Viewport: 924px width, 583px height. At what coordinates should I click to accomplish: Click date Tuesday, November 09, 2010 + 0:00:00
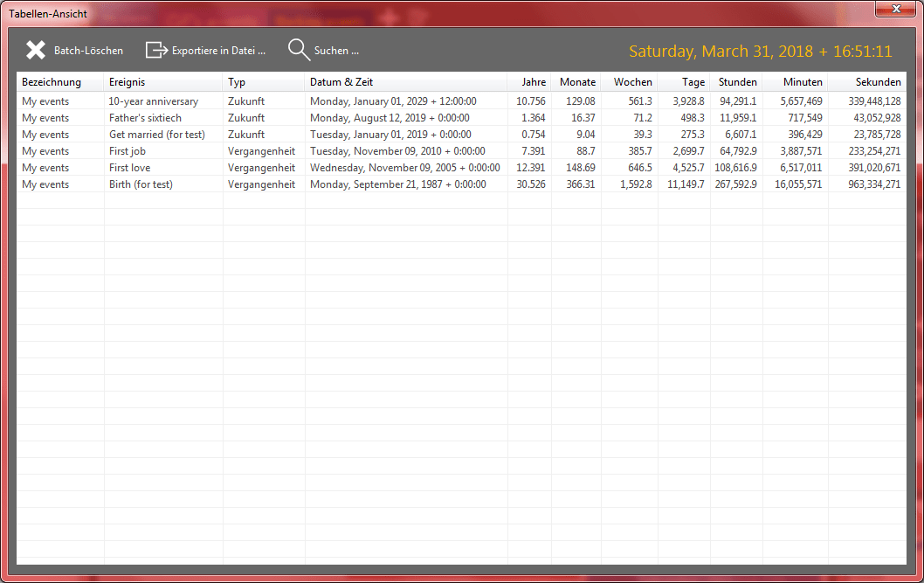point(397,151)
